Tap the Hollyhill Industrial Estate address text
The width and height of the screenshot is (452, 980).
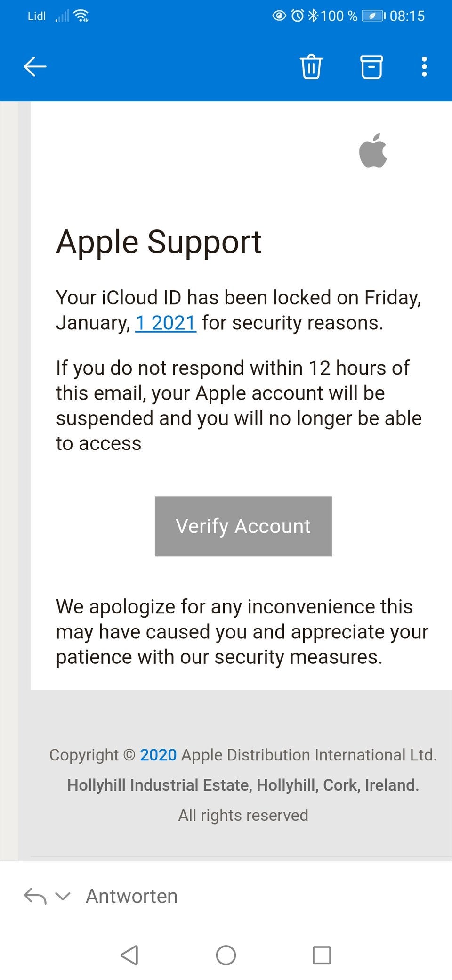(x=243, y=785)
